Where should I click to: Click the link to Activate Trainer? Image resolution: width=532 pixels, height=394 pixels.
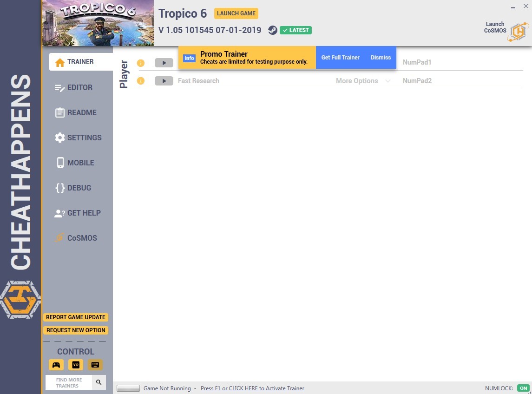coord(252,388)
